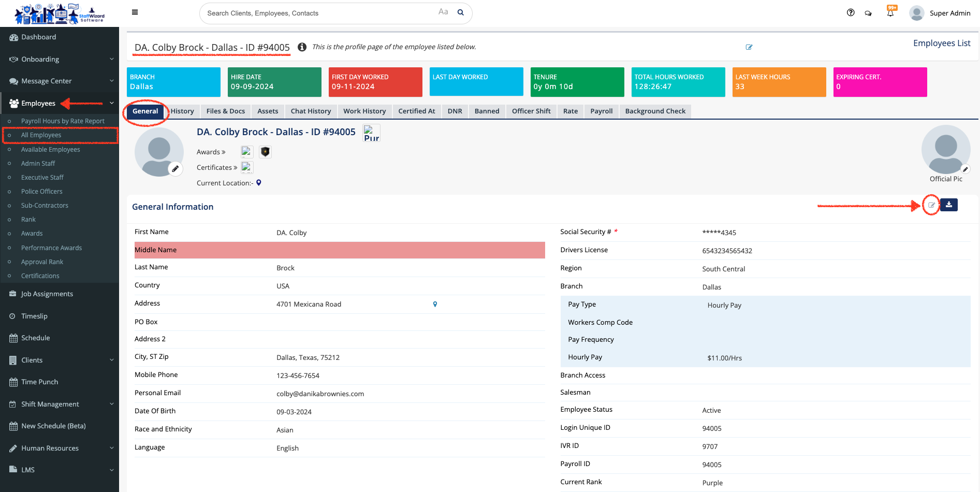Open Available Employees in sidebar
Viewport: 980px width, 492px height.
click(x=50, y=150)
